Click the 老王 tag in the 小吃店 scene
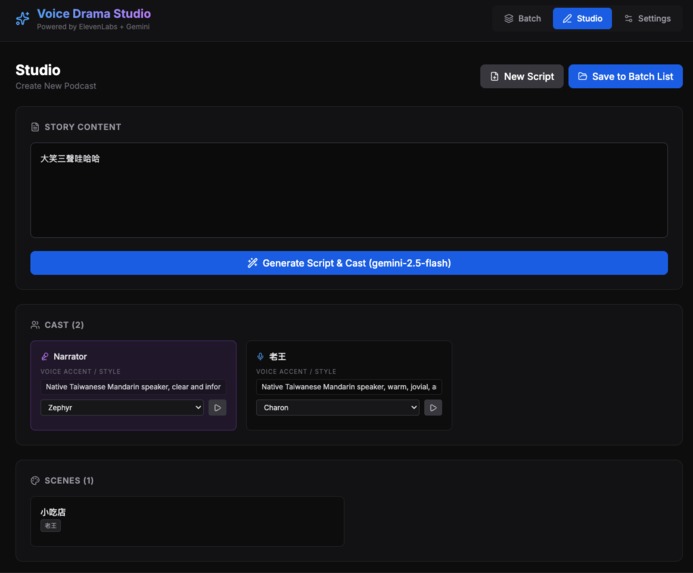The width and height of the screenshot is (693, 573). (50, 526)
